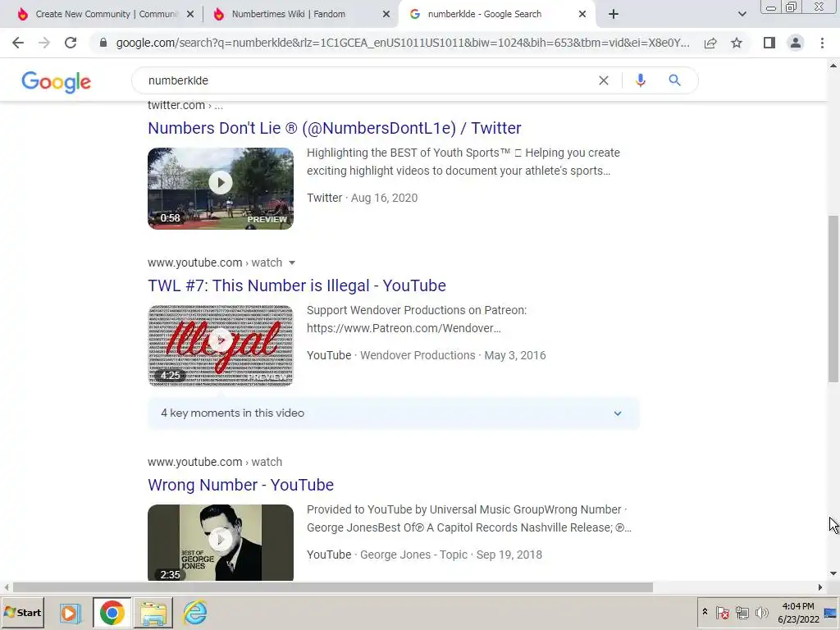The width and height of the screenshot is (840, 630).
Task: Click the George Jones - Topic text
Action: (413, 555)
